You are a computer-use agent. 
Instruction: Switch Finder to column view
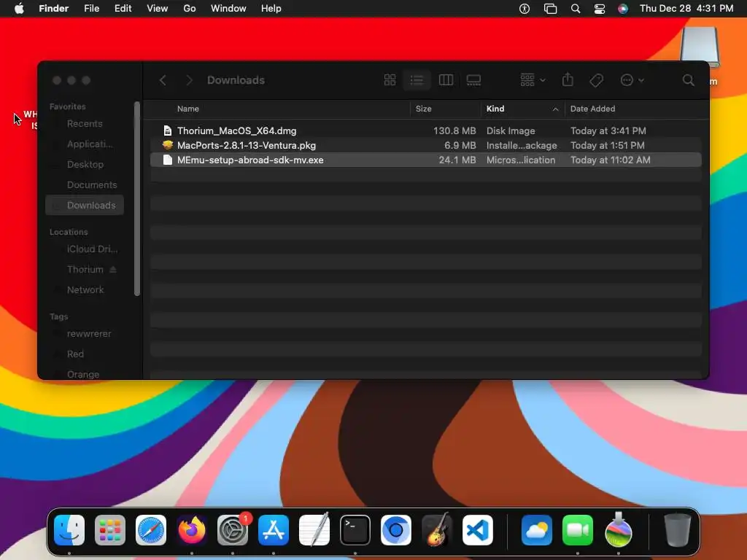click(446, 80)
